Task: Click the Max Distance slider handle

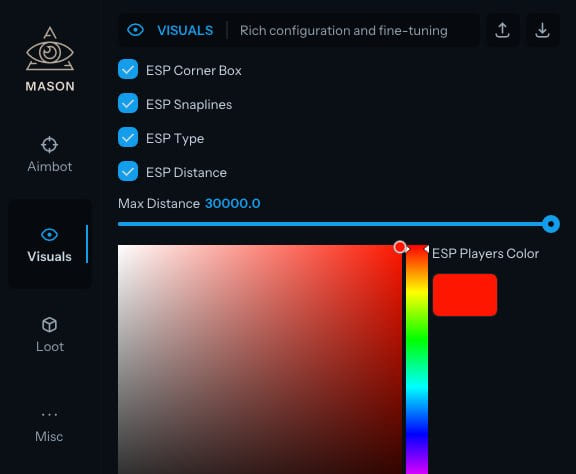Action: [551, 224]
